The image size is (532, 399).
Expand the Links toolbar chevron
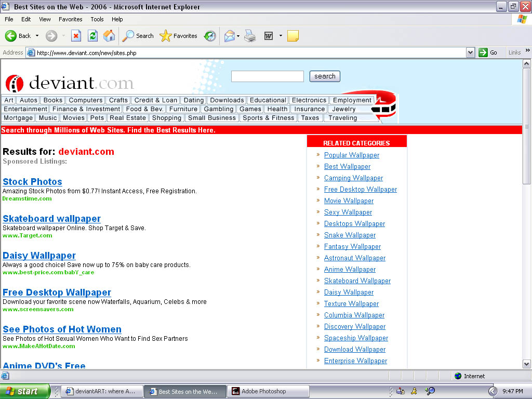(x=528, y=50)
